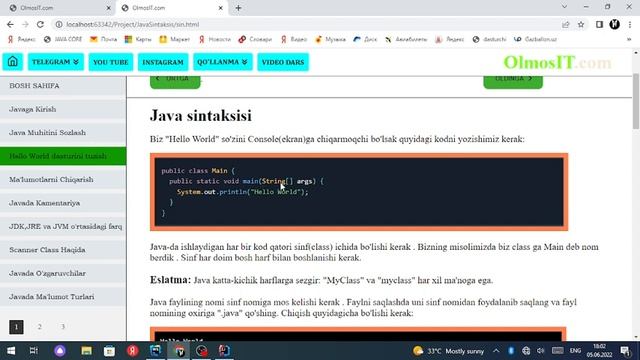Image resolution: width=640 pixels, height=360 pixels.
Task: Go to sidebar pagination page 2
Action: pos(40,327)
